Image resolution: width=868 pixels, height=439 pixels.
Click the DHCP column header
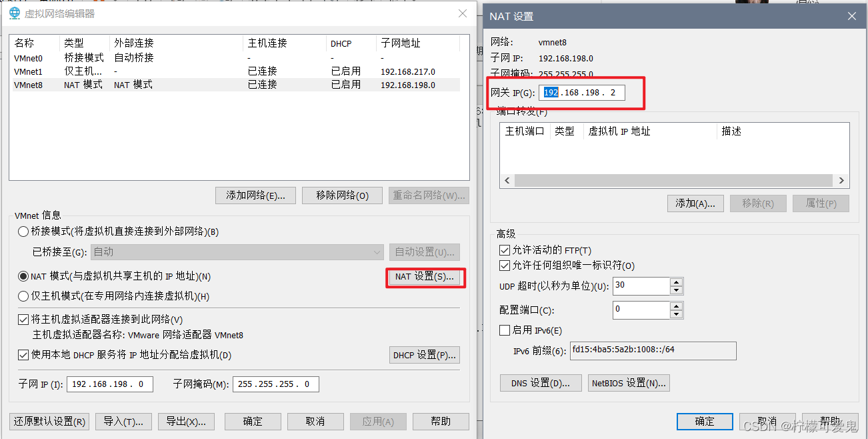351,43
